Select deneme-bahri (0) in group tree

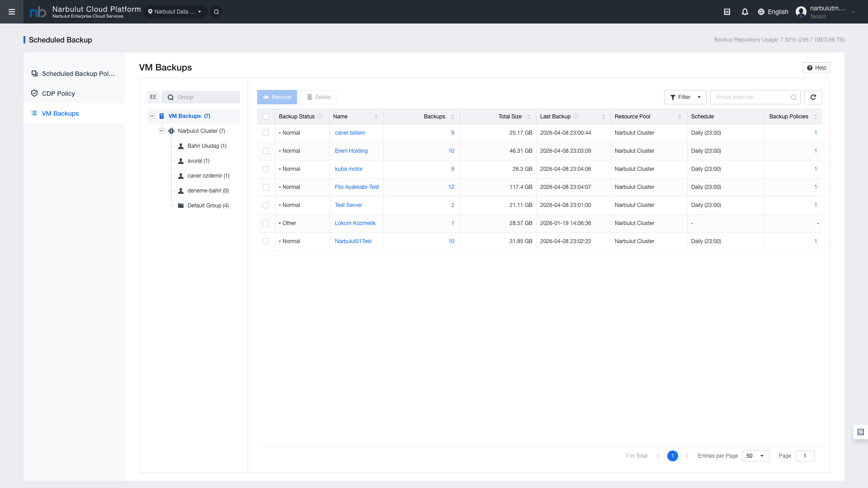[x=208, y=191]
